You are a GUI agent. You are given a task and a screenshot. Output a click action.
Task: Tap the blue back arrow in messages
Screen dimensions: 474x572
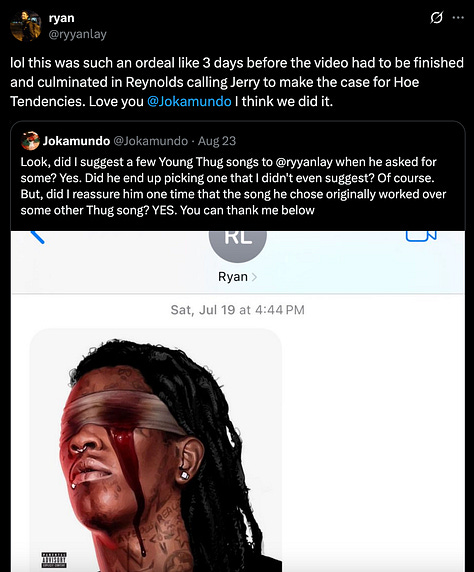[37, 237]
